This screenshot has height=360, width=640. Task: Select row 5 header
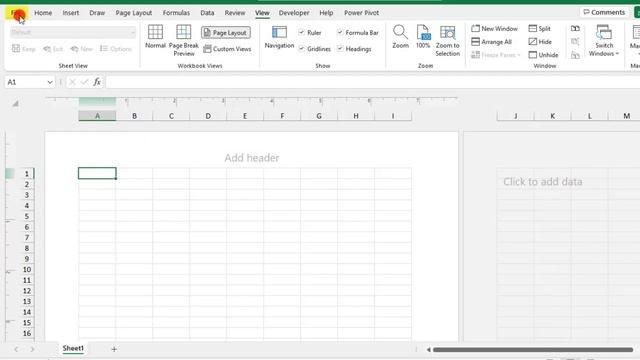[27, 216]
